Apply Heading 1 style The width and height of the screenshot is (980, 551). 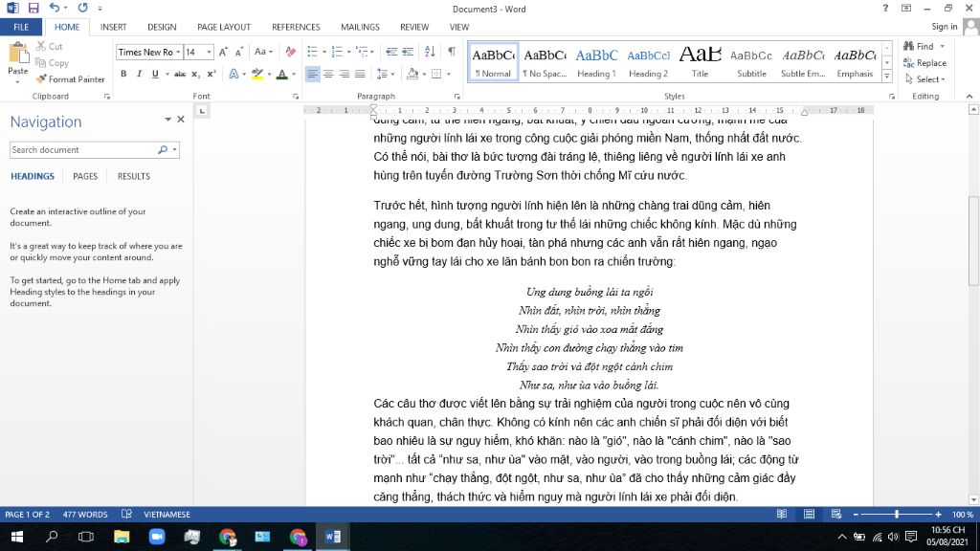tap(596, 62)
